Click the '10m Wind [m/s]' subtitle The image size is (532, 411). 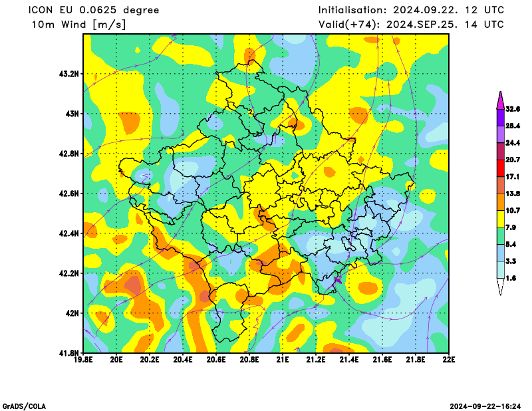click(x=78, y=25)
